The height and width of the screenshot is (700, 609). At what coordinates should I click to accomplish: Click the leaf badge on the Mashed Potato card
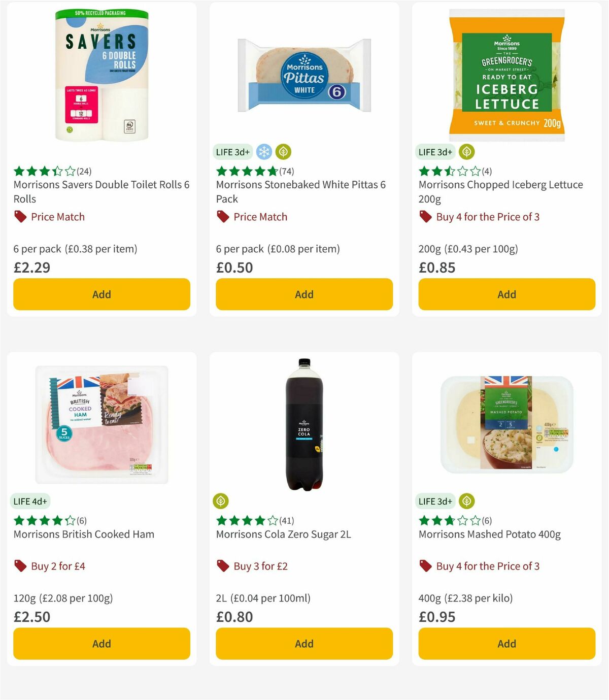(x=466, y=501)
